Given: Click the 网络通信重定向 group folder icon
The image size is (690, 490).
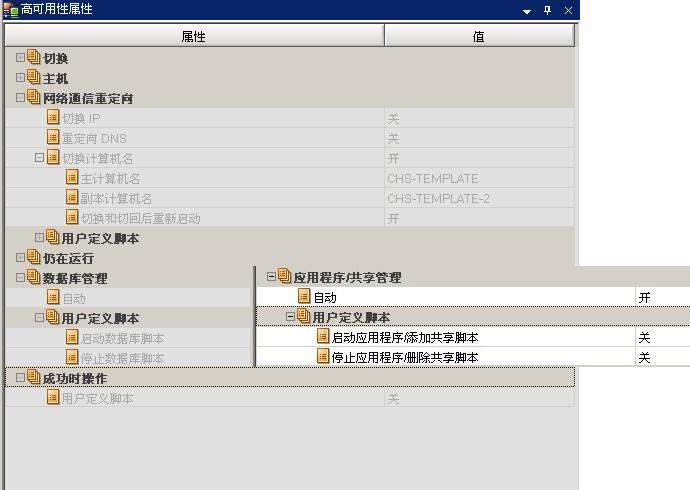Looking at the screenshot, I should pos(33,97).
